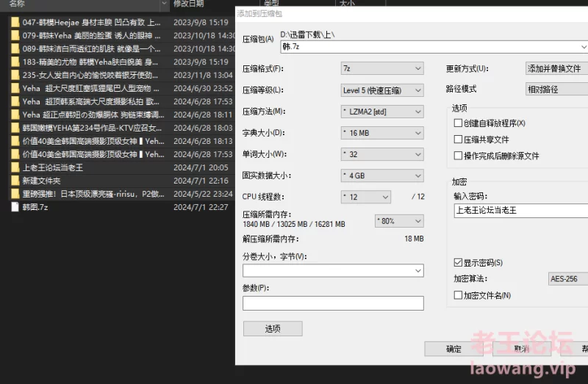The width and height of the screenshot is (588, 384).
Task: Open the 更新方式 dropdown
Action: coord(556,68)
